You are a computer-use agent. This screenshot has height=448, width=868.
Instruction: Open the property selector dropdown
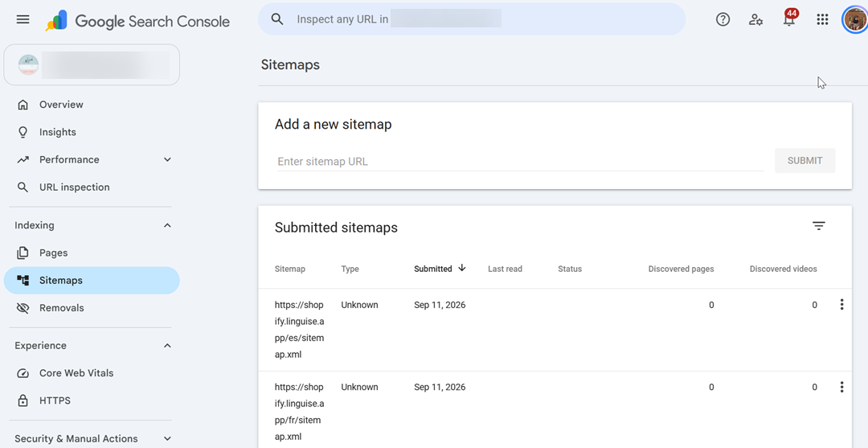92,65
